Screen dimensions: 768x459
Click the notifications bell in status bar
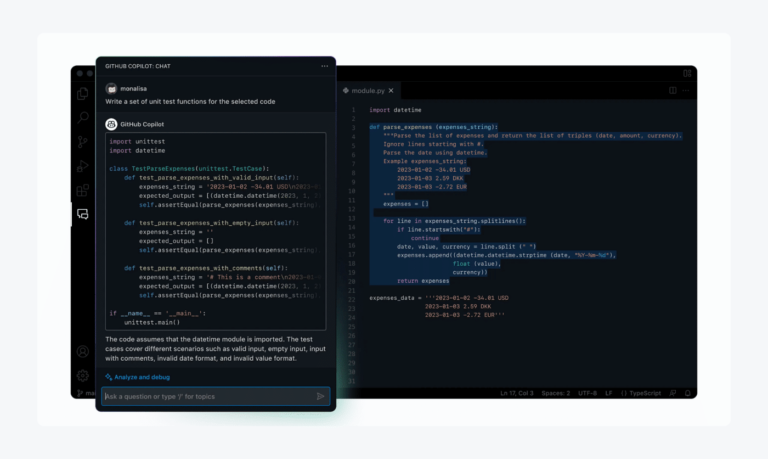pyautogui.click(x=687, y=393)
